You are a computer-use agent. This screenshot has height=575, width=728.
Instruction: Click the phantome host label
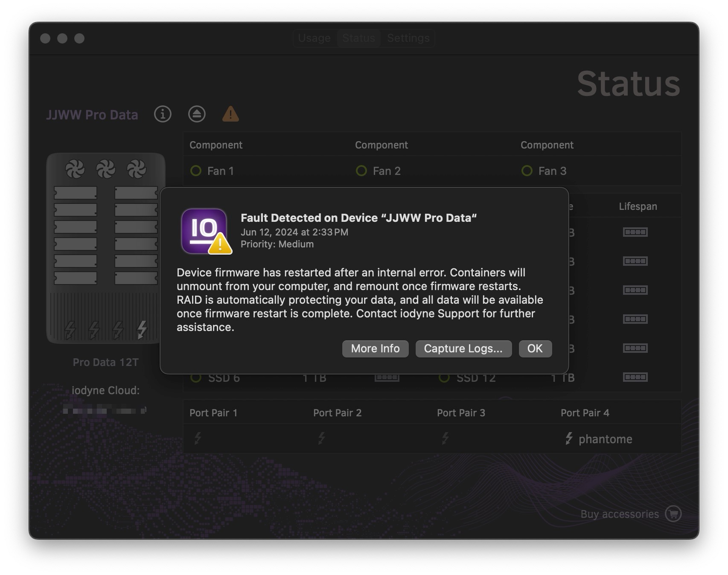[x=605, y=439]
